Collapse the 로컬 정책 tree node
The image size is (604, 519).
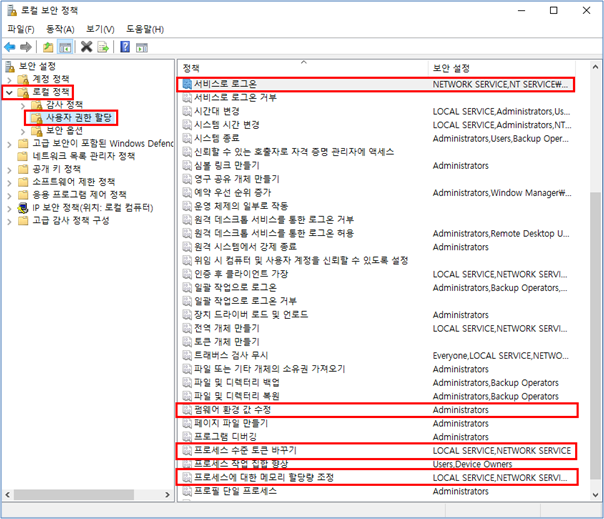click(10, 92)
